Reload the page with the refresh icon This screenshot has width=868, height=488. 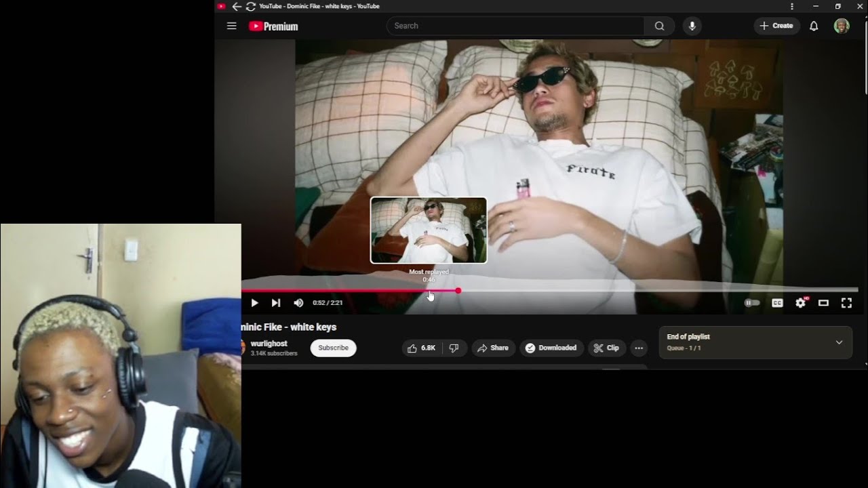click(x=251, y=6)
